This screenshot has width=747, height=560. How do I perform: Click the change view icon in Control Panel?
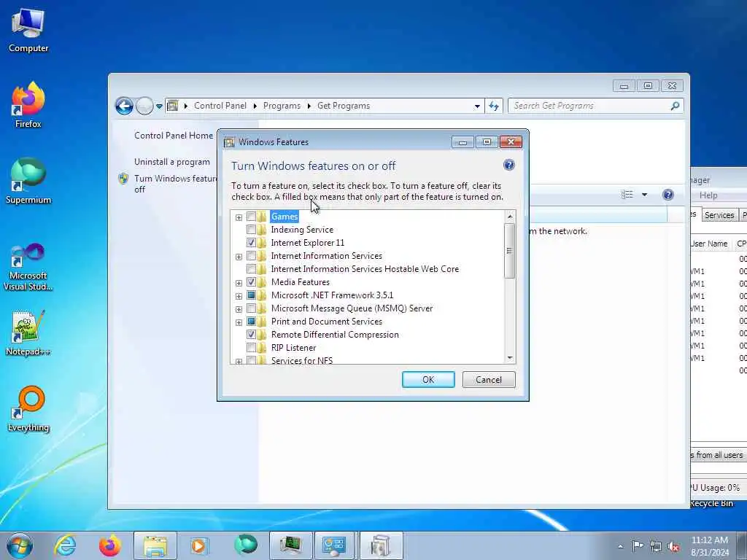point(627,194)
